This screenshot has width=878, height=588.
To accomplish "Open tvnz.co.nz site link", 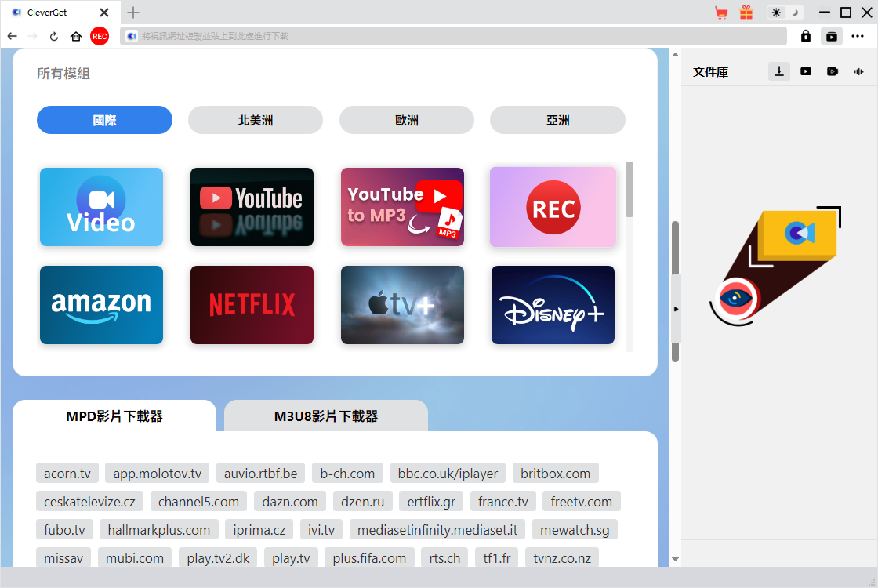I will [562, 557].
